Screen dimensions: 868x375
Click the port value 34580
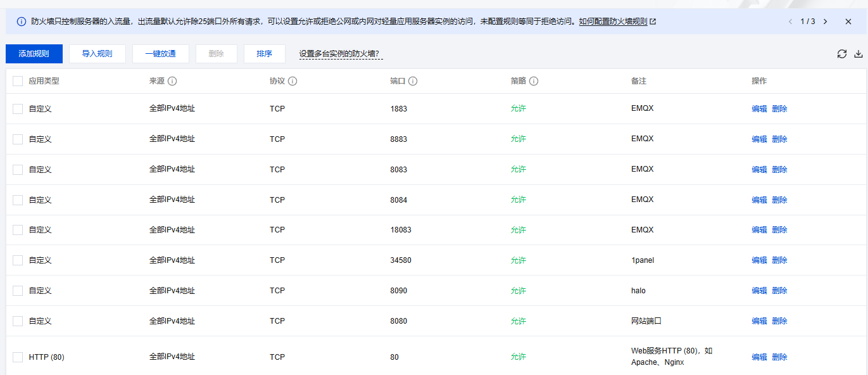(x=401, y=260)
